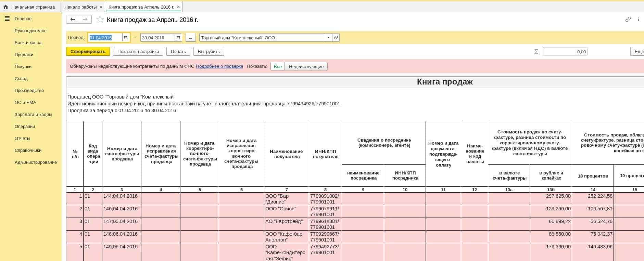The image size is (644, 261).
Task: Click the sum value field showing 0,00
Action: [x=565, y=52]
